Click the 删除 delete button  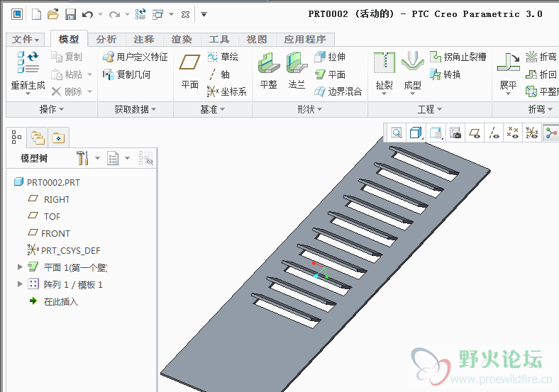[67, 91]
